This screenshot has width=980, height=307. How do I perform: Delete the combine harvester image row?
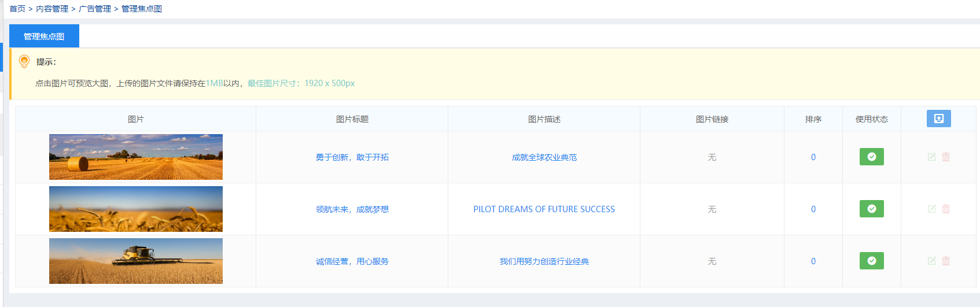tap(946, 261)
